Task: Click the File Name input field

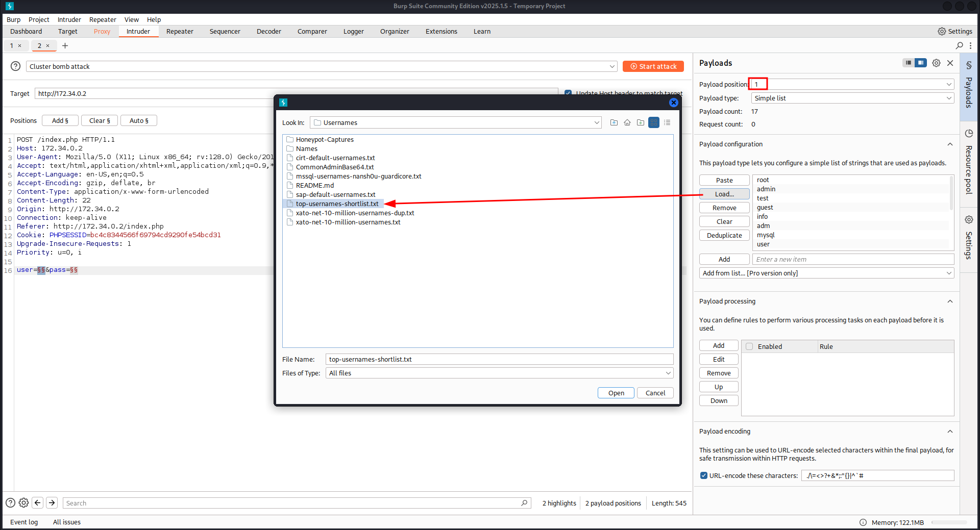Action: click(499, 359)
